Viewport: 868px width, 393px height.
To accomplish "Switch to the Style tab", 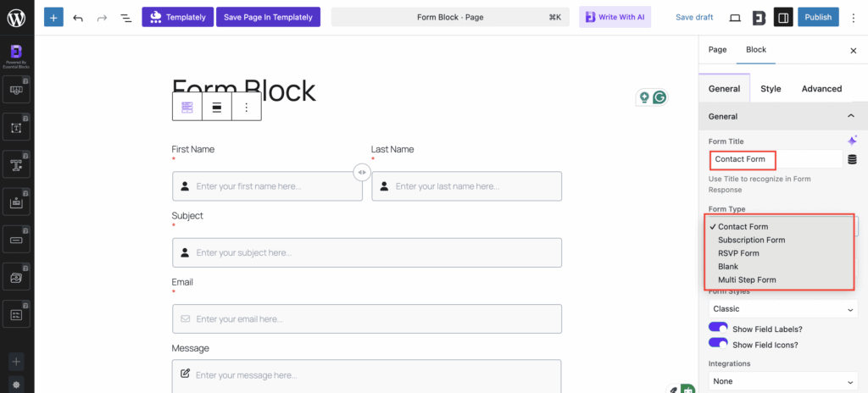I will coord(771,88).
